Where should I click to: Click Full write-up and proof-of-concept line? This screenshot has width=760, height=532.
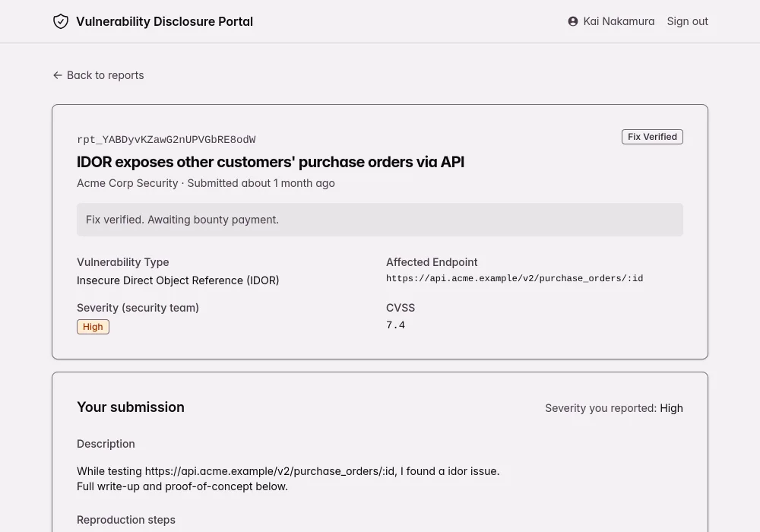coord(182,486)
